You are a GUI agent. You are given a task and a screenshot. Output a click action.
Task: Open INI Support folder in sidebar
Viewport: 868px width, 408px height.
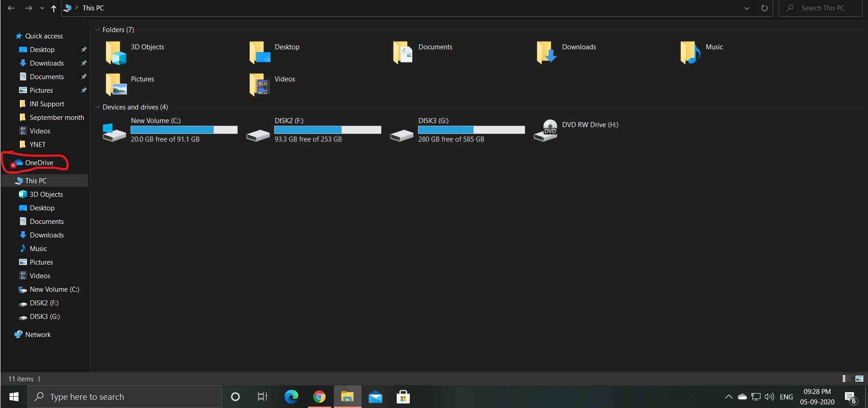pos(47,104)
